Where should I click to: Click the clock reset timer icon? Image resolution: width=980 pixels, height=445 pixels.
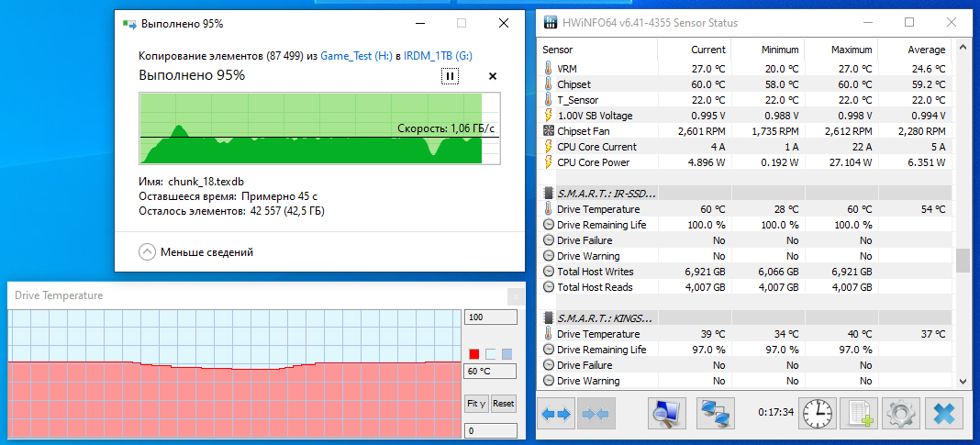coord(819,413)
